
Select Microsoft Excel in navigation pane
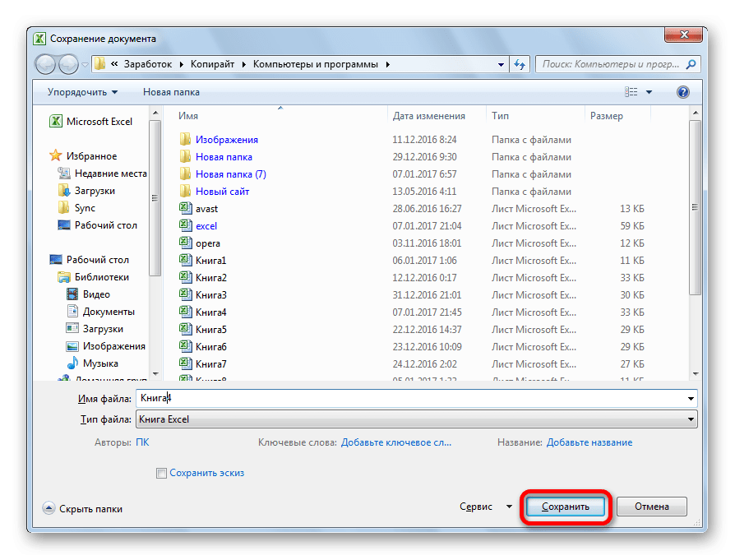point(91,122)
